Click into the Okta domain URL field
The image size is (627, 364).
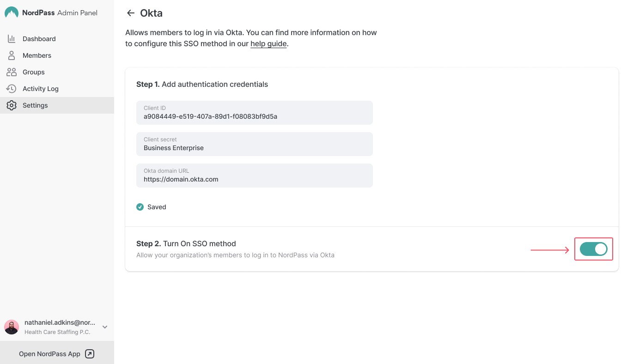pos(254,176)
